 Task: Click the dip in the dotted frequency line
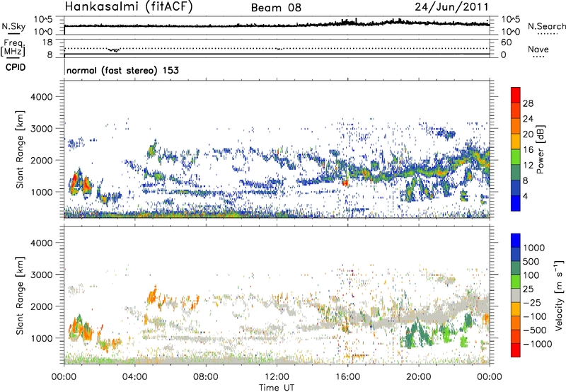114,50
